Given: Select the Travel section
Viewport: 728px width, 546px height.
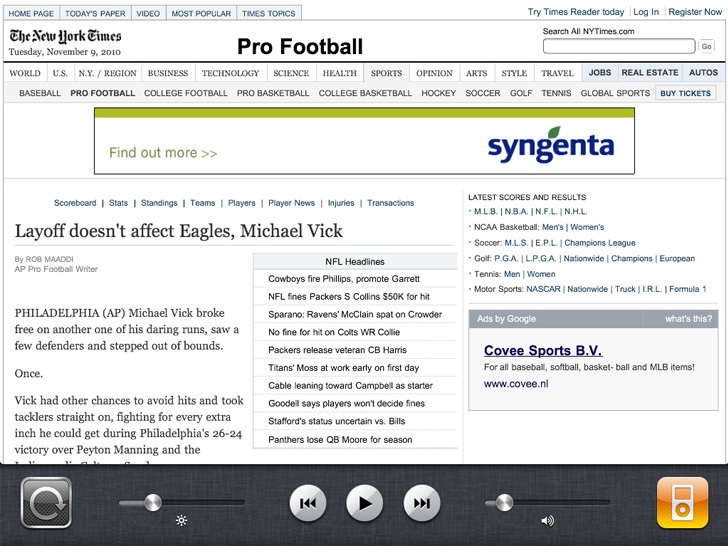Looking at the screenshot, I should [557, 73].
